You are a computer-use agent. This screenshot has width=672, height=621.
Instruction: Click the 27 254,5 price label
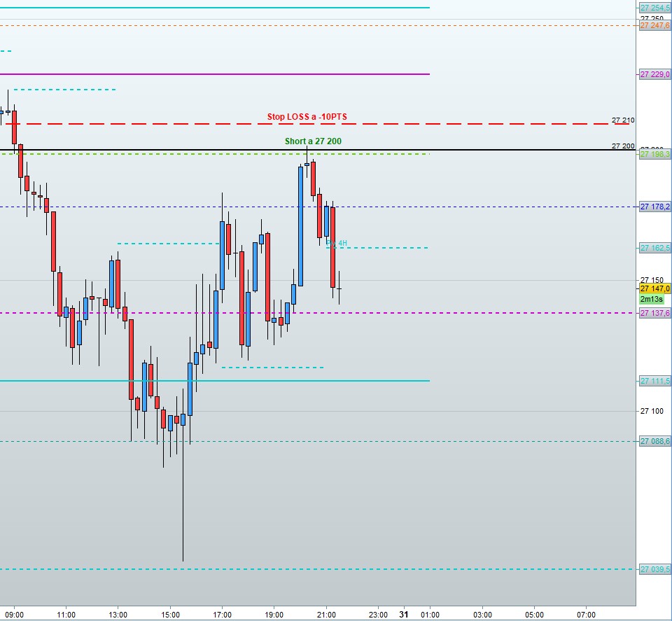coord(655,8)
